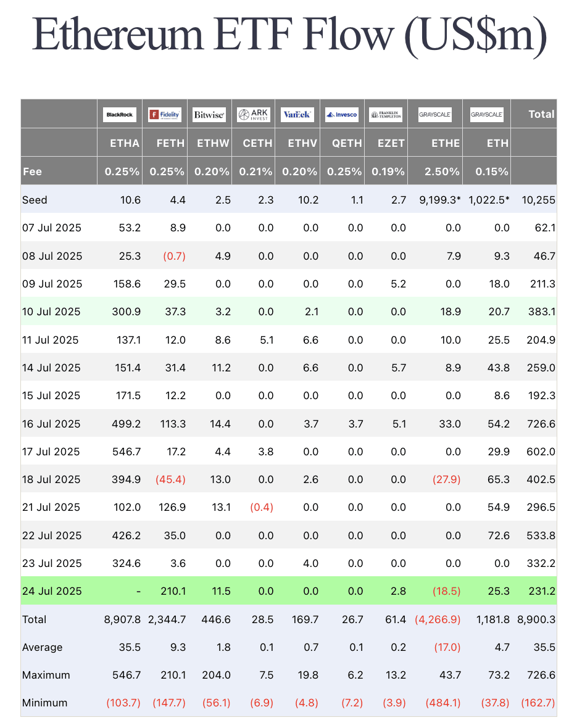Click the 383.1 total value
This screenshot has height=728, width=569.
(542, 312)
